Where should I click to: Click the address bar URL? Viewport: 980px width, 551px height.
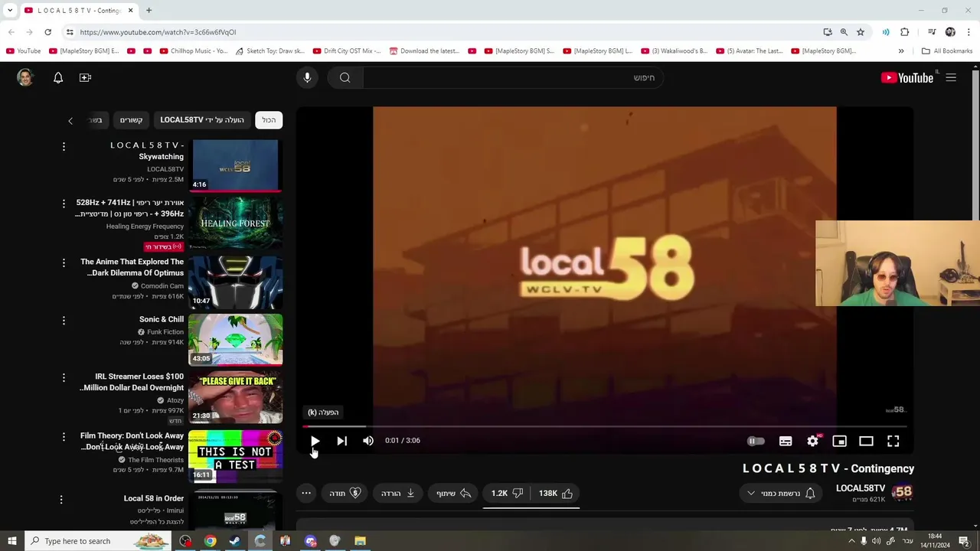(158, 32)
